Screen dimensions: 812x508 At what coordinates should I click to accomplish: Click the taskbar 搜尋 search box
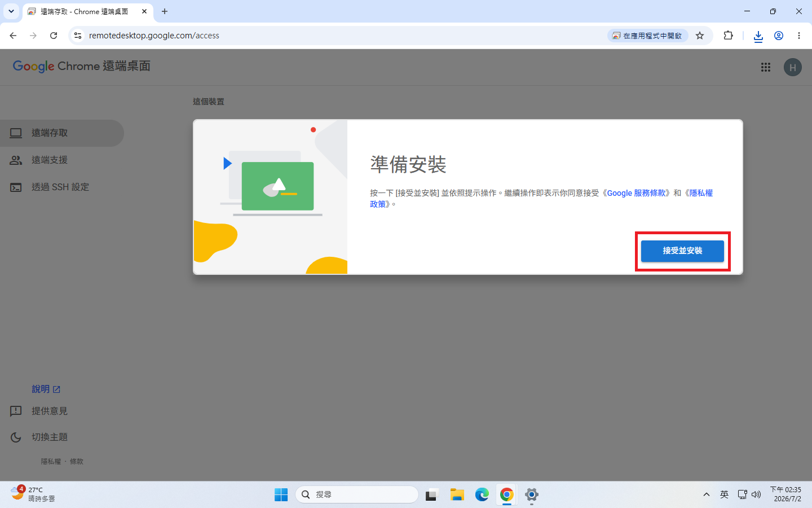(356, 494)
